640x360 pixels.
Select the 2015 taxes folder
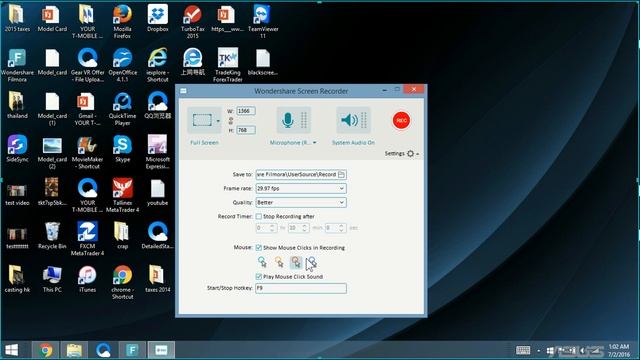click(x=17, y=18)
